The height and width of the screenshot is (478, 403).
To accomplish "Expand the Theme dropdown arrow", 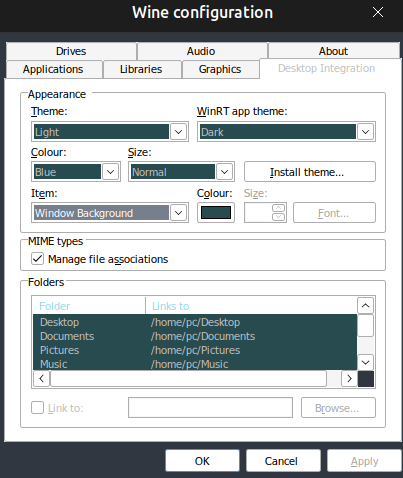I will tap(178, 132).
